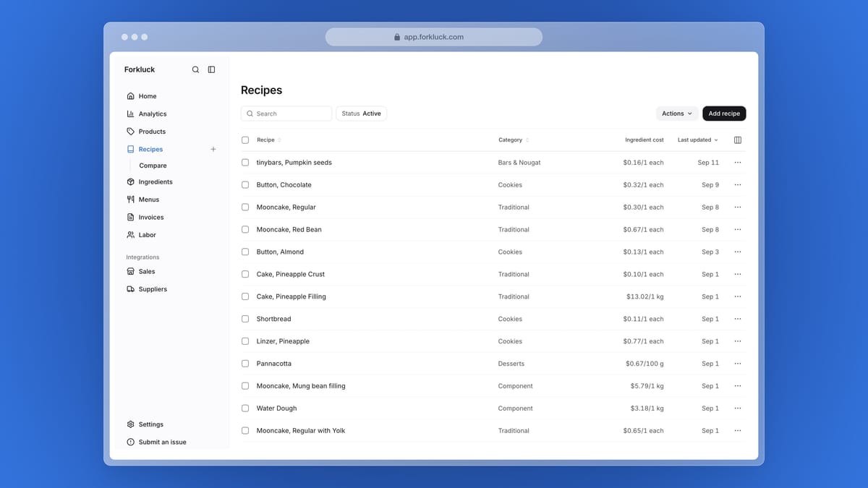Sort by the Recipe column header
This screenshot has height=488, width=868.
[x=269, y=140]
